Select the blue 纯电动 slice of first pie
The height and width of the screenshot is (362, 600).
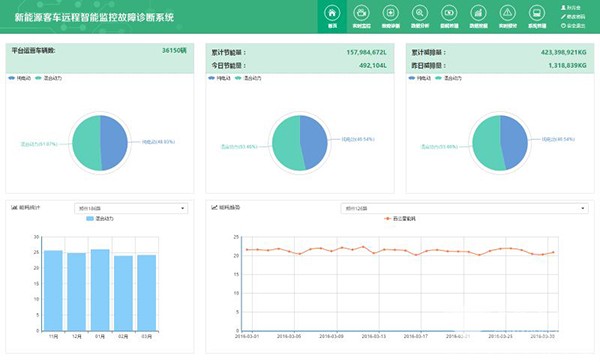tap(114, 143)
